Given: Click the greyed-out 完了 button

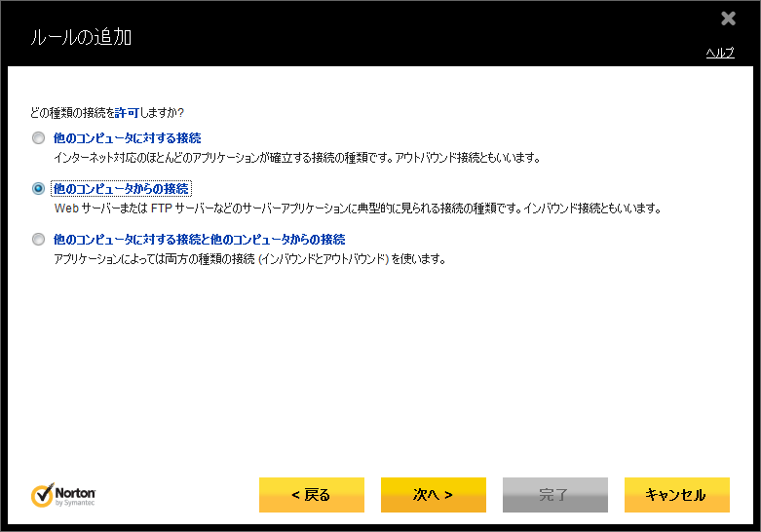Looking at the screenshot, I should (x=554, y=494).
